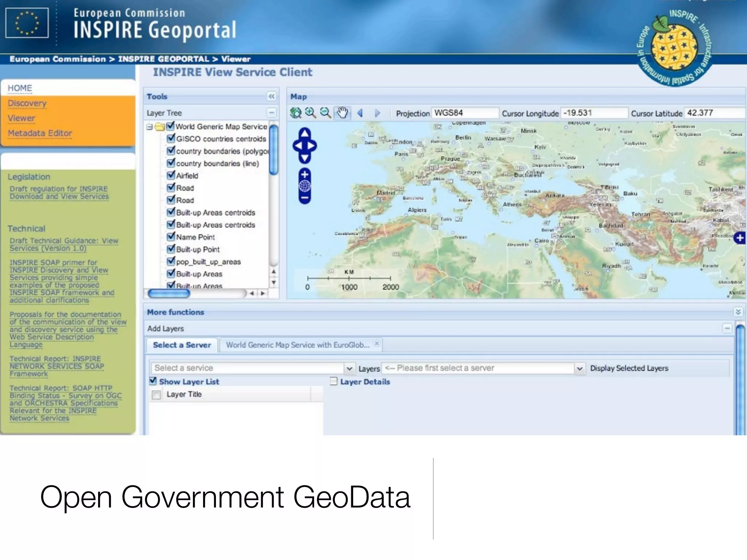
Task: Uncheck country boundaries (line) layer
Action: [x=171, y=163]
